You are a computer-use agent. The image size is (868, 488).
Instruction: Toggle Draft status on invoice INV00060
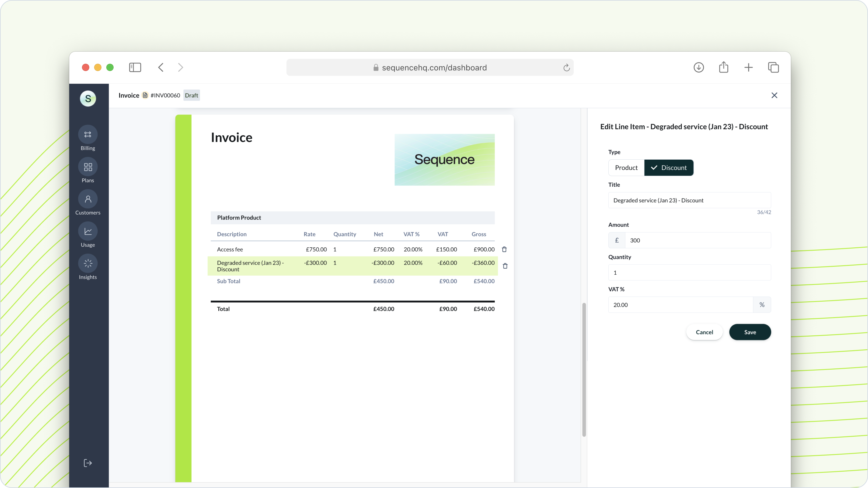click(191, 95)
